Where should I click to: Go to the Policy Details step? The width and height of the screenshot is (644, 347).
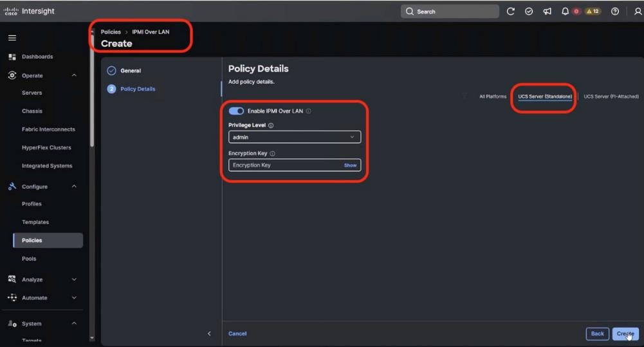pos(138,89)
